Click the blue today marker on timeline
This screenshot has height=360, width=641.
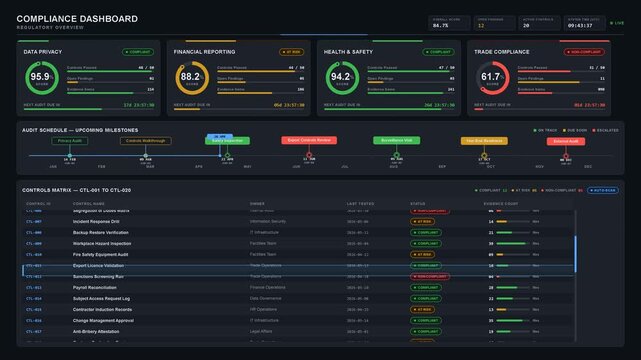pyautogui.click(x=220, y=136)
